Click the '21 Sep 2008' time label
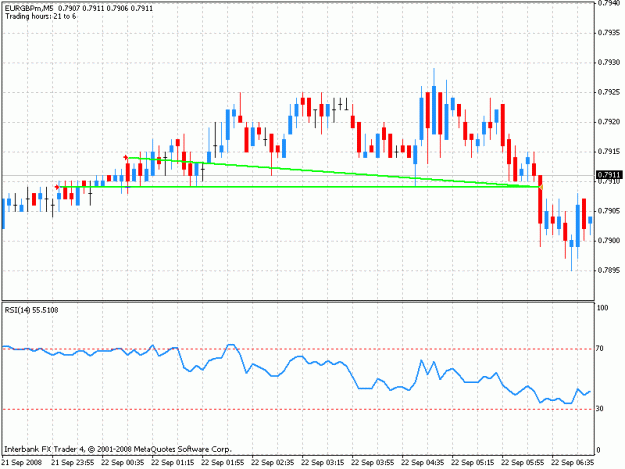Screen dimensions: 625x469 [x=22, y=462]
